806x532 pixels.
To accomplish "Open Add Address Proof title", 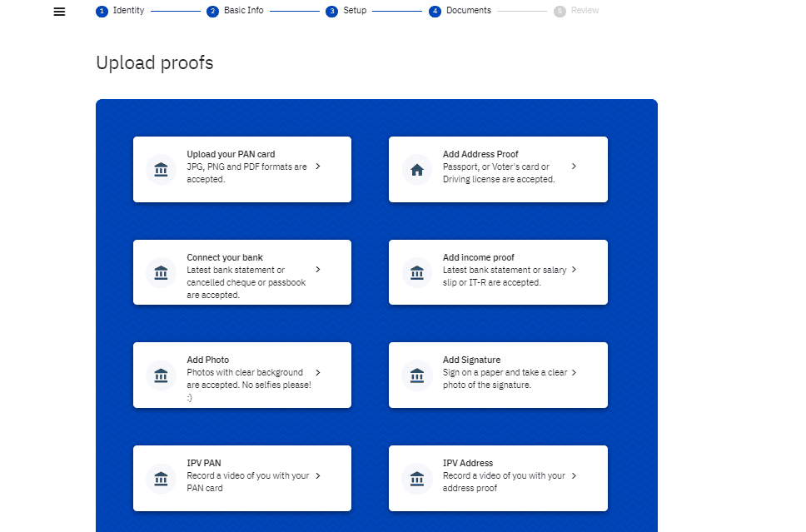I will [480, 154].
